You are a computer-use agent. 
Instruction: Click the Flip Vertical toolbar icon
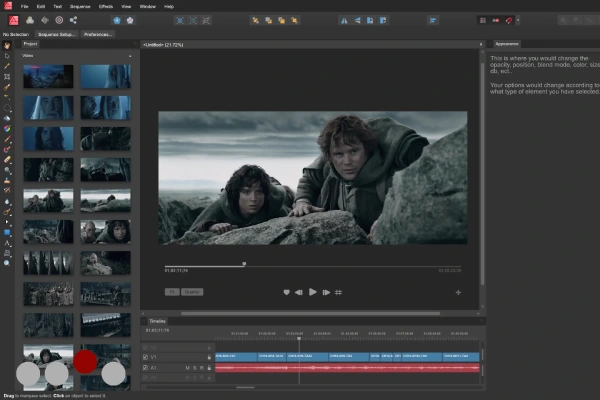click(357, 21)
